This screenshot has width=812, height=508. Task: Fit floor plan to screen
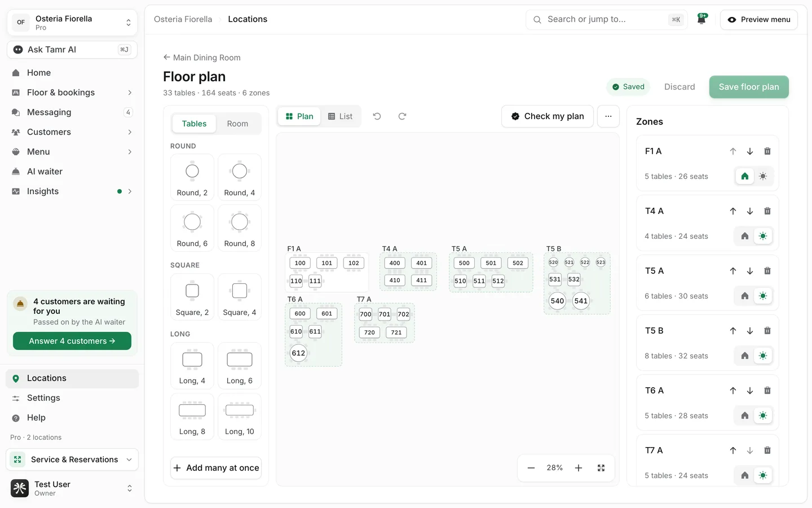coord(601,468)
